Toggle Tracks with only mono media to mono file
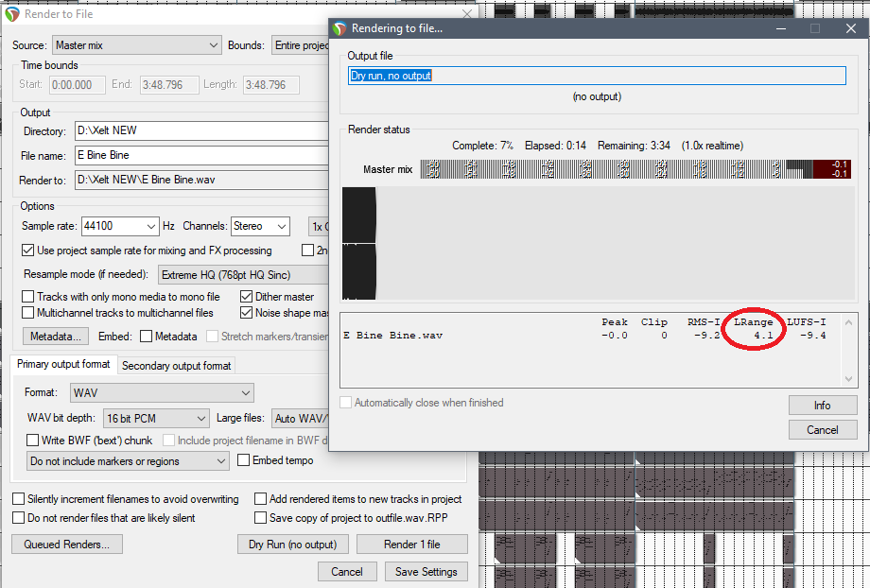 [x=27, y=297]
